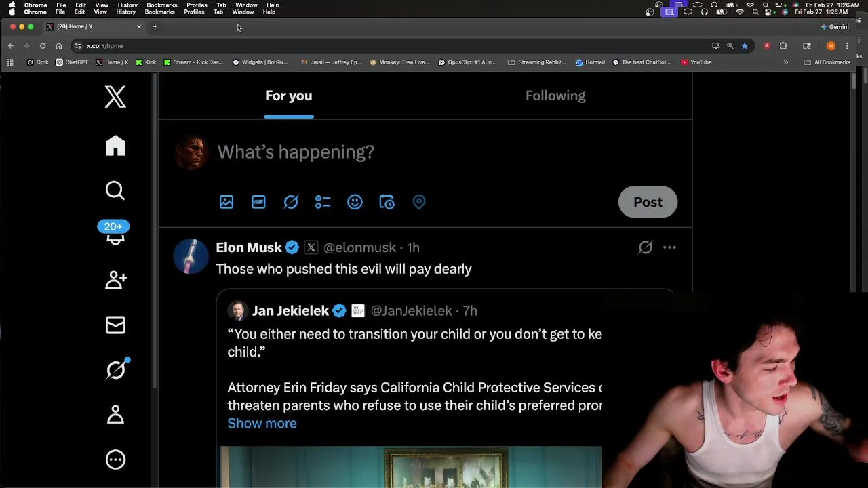Add image media to the post
The image size is (868, 488).
click(226, 202)
